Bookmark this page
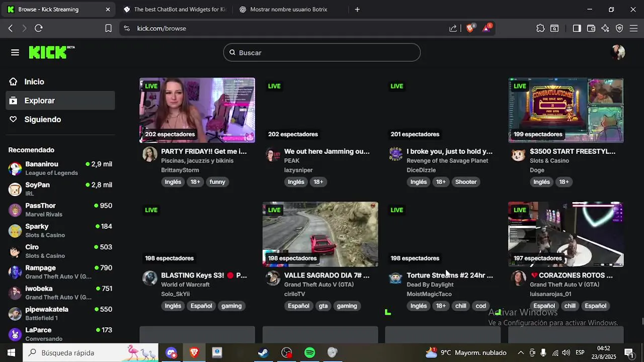This screenshot has height=362, width=644. click(108, 29)
